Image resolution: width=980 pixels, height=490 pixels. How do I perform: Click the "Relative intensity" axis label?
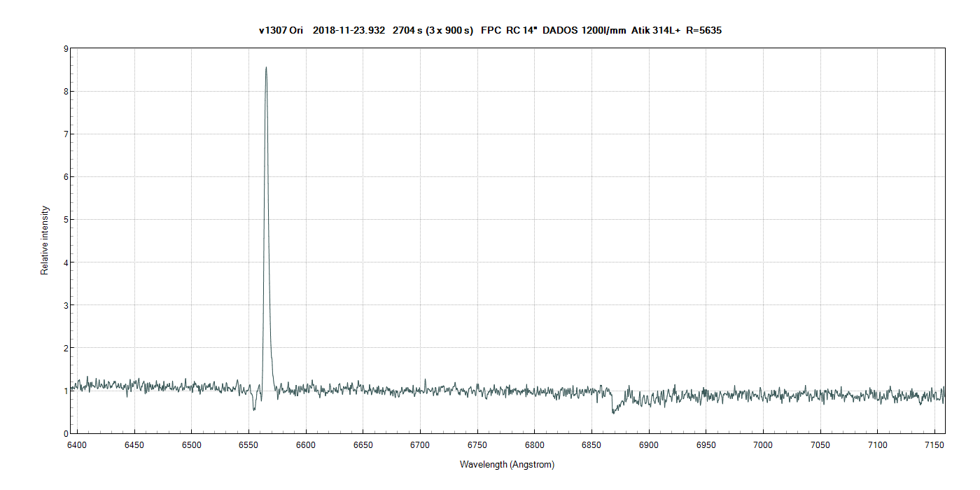click(x=45, y=240)
